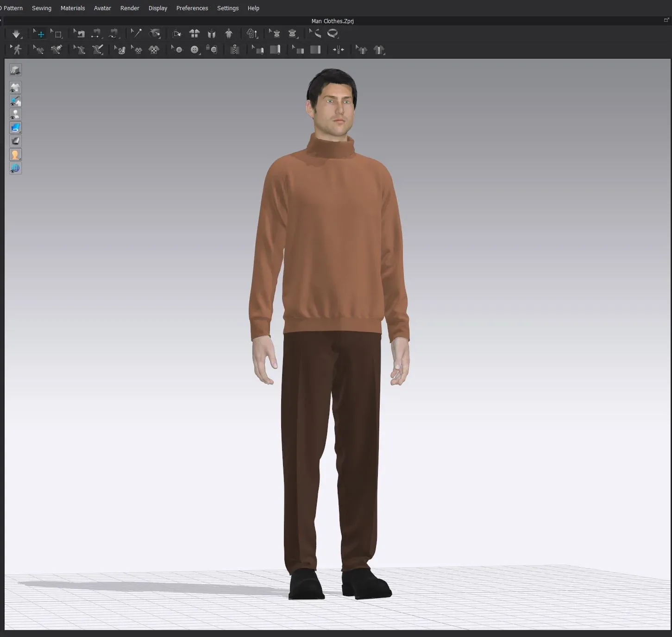Pop out the 3D window with the corner icon
Viewport: 672px width, 637px height.
click(x=666, y=20)
